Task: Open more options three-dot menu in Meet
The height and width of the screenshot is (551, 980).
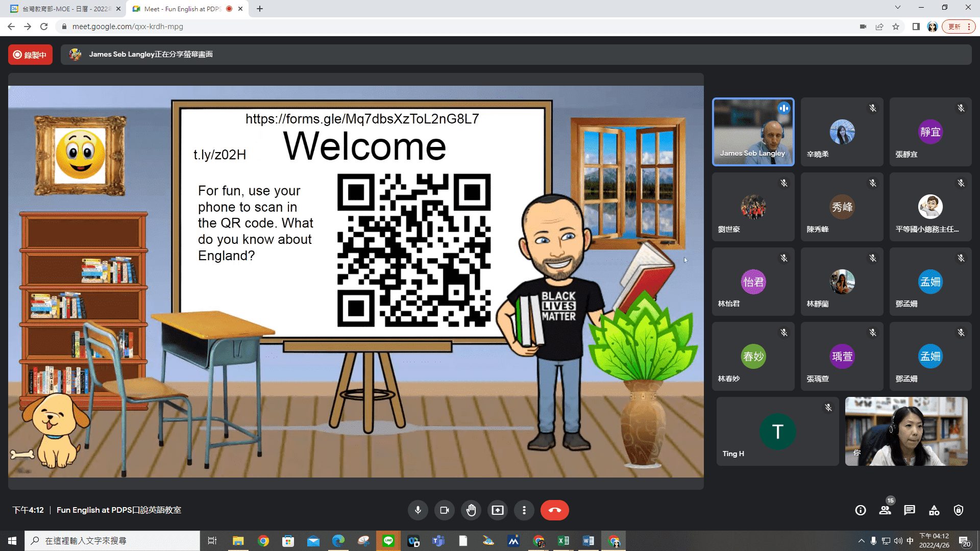Action: [524, 510]
